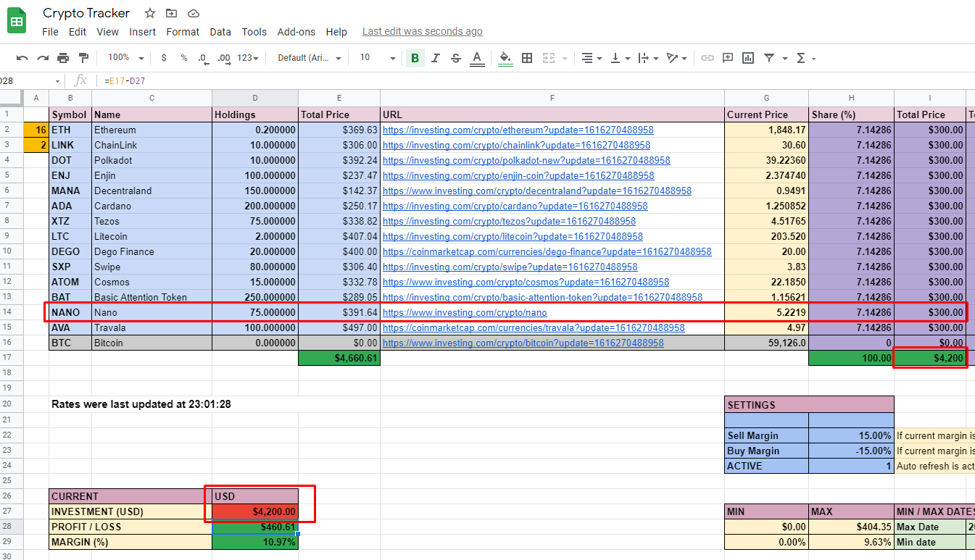Decrease decimal places
Viewport: 975px width, 560px height.
(x=203, y=58)
